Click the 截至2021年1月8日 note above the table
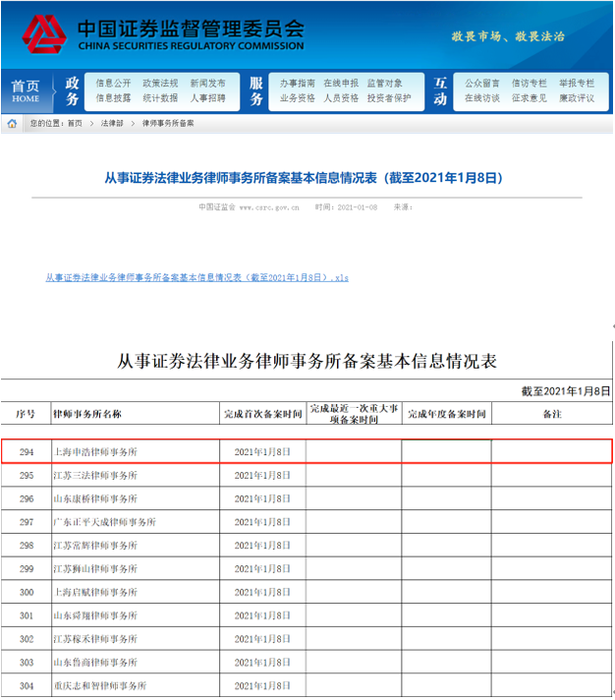 coord(566,391)
